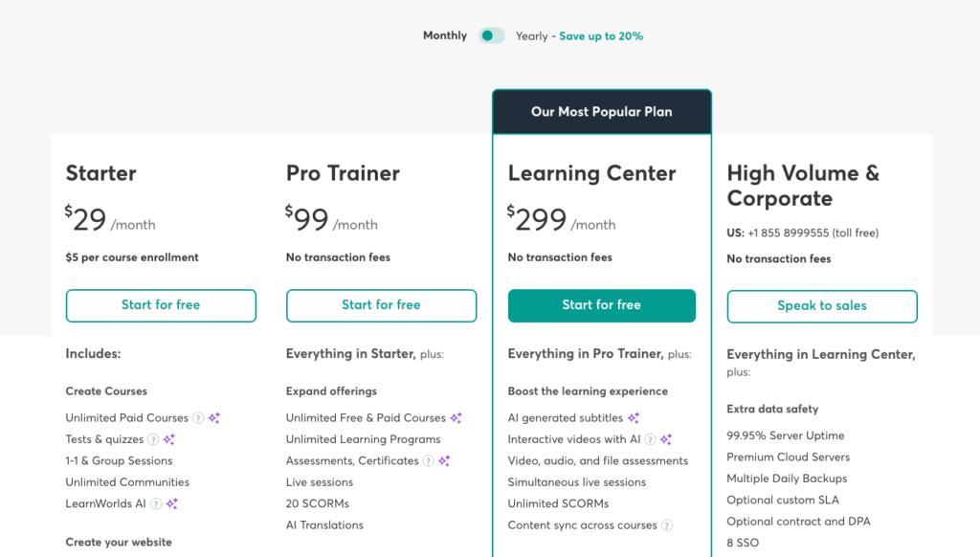
Task: Click the AI sparkle icon beside Tests & quizzes
Action: point(168,439)
